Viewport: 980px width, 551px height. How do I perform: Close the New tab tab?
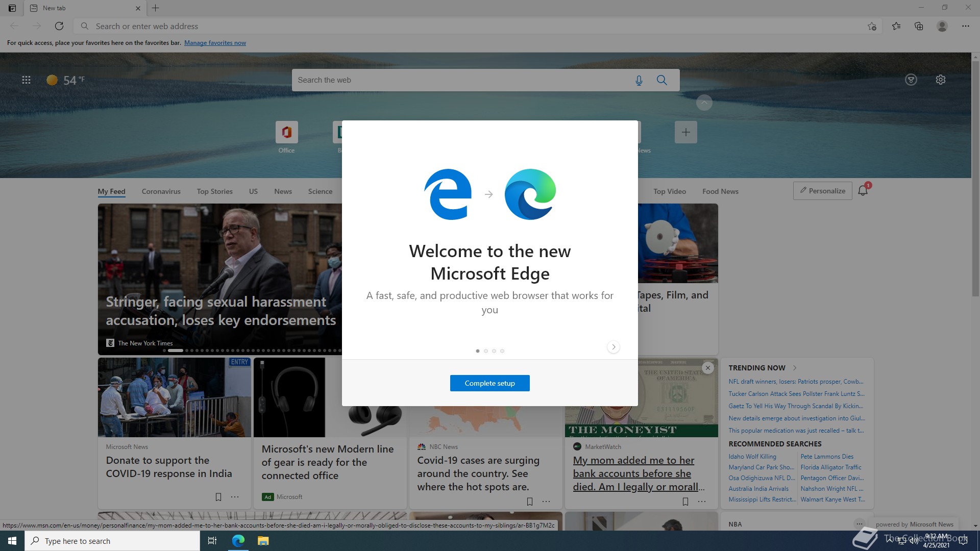click(138, 8)
